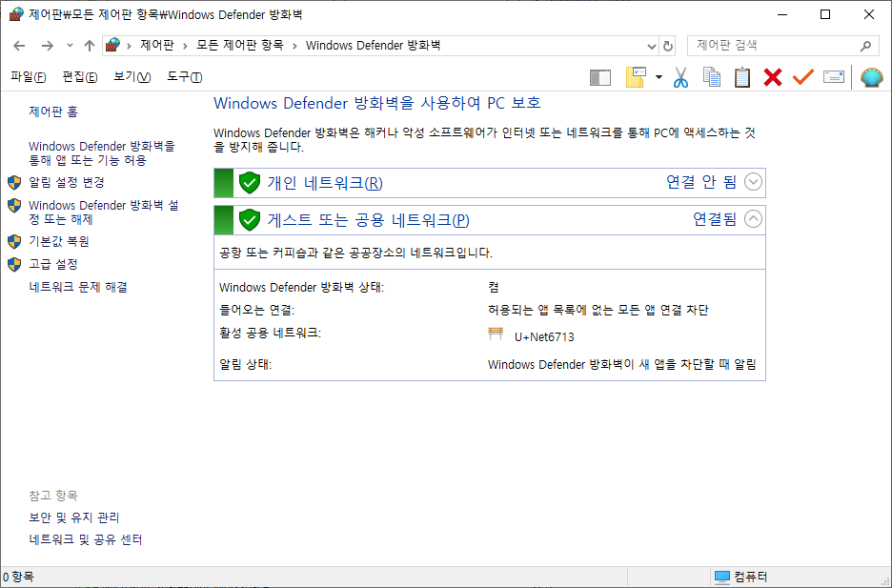Screen dimensions: 892x588
Task: Click the Copy icon in toolbar
Action: click(x=711, y=77)
